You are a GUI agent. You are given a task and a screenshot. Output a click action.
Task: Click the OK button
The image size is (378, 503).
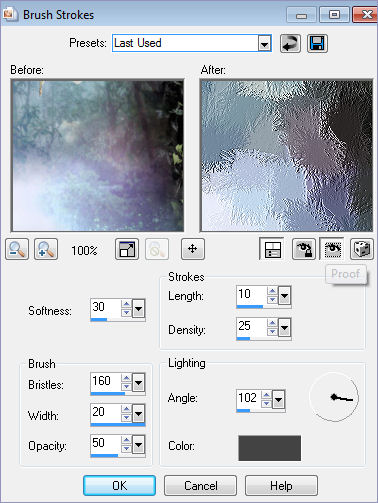(119, 486)
